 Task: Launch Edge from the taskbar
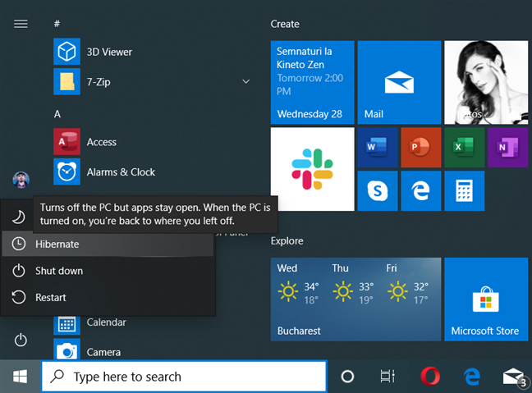click(472, 377)
